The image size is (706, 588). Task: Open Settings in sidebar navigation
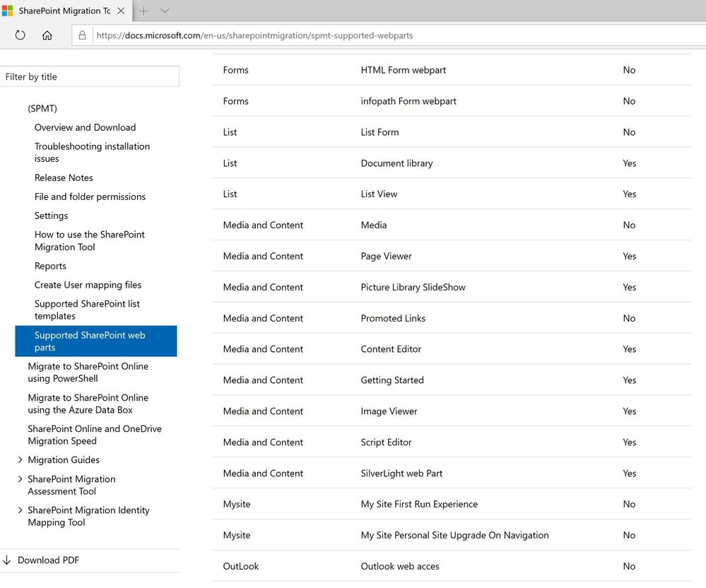51,216
